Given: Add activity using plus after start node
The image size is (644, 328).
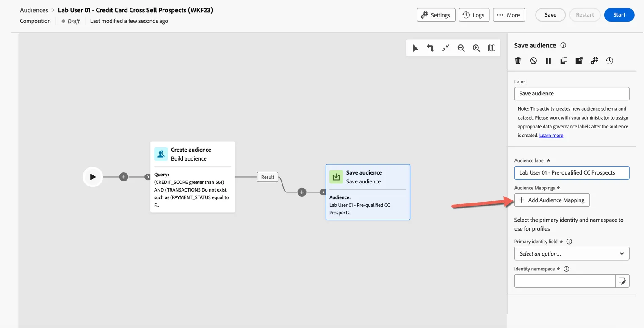Looking at the screenshot, I should tap(124, 177).
